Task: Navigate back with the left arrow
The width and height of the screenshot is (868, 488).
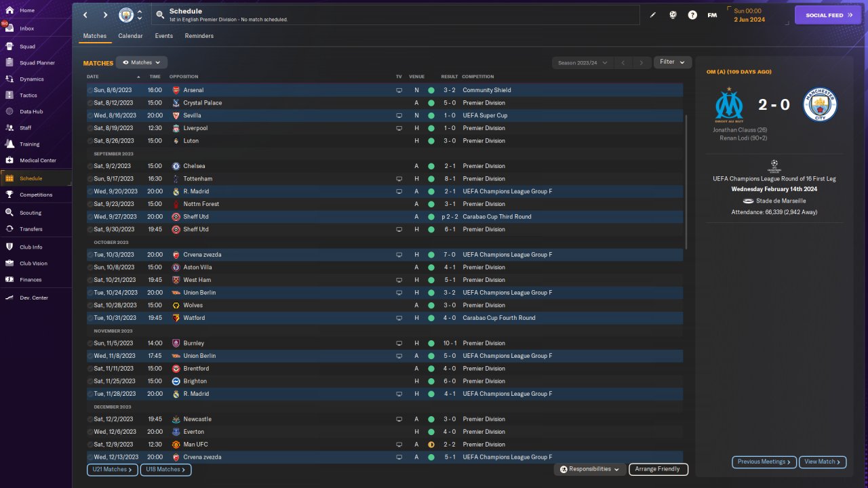Action: click(85, 15)
